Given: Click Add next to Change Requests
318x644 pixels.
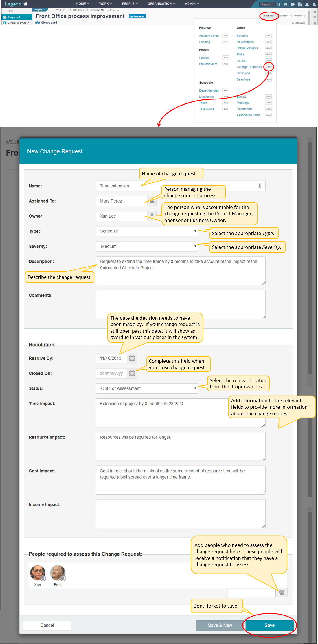Looking at the screenshot, I should [269, 67].
